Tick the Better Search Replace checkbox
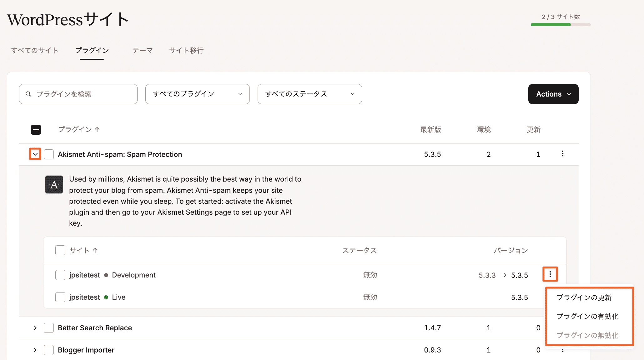Viewport: 644px width, 360px height. pyautogui.click(x=49, y=328)
